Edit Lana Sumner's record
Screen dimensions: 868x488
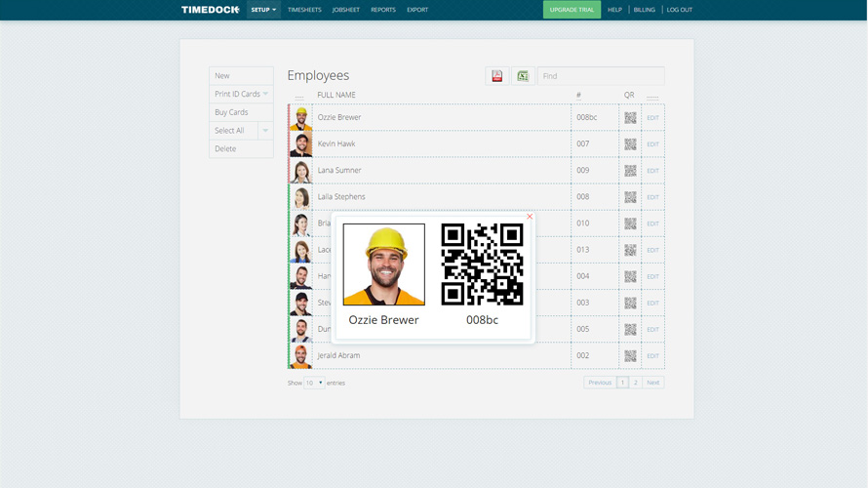(x=653, y=171)
